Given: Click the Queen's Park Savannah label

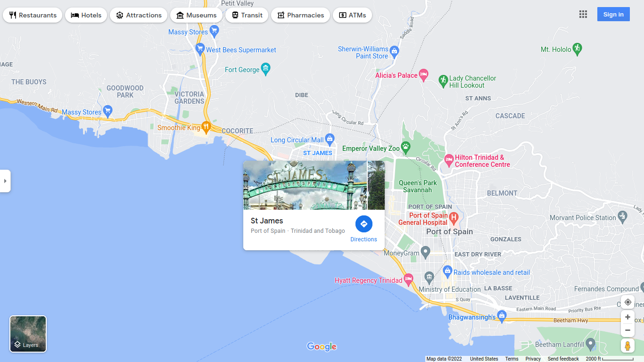Looking at the screenshot, I should pos(418,186).
